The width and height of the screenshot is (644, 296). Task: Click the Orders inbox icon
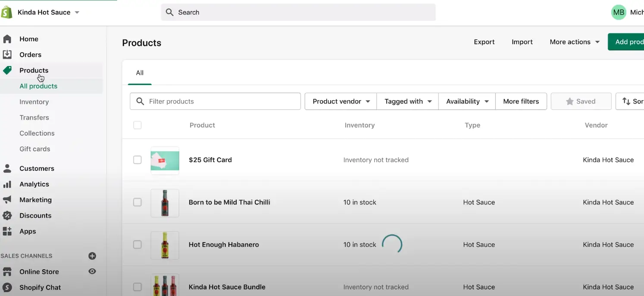(7, 54)
